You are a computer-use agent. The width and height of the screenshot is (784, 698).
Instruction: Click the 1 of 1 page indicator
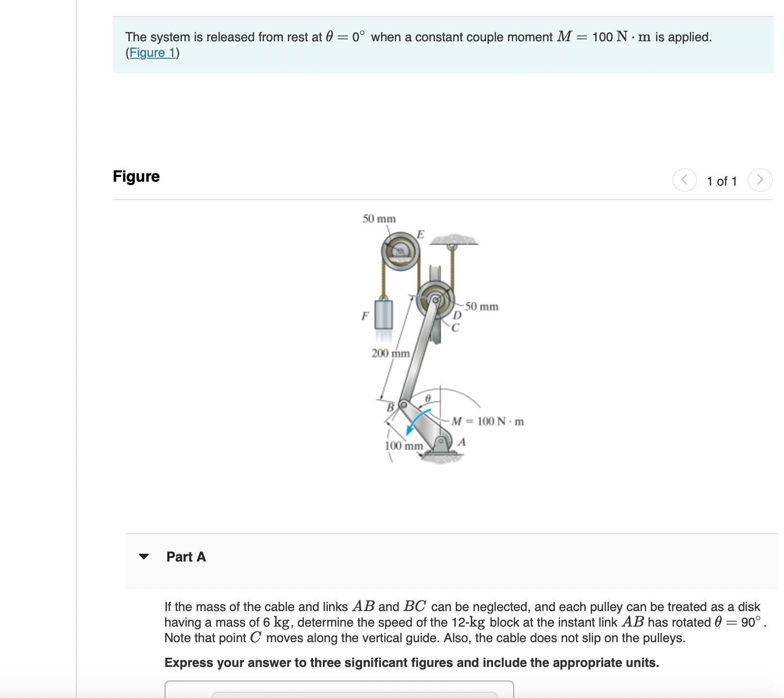[x=722, y=181]
